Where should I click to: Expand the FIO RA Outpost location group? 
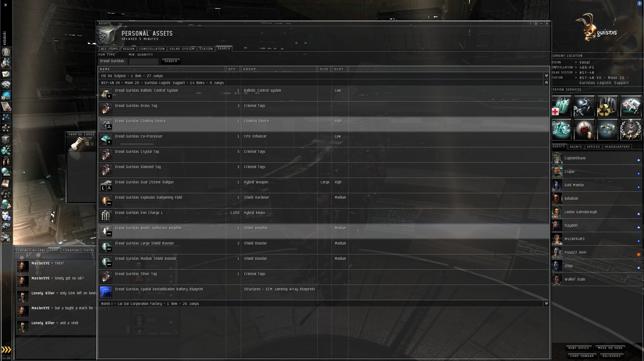[x=546, y=76]
